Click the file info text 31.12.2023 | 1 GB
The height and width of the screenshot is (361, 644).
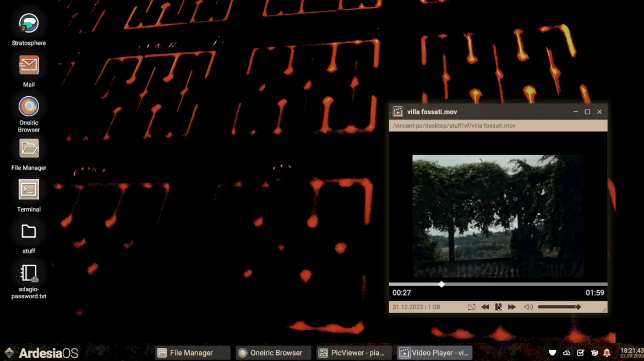tap(416, 307)
